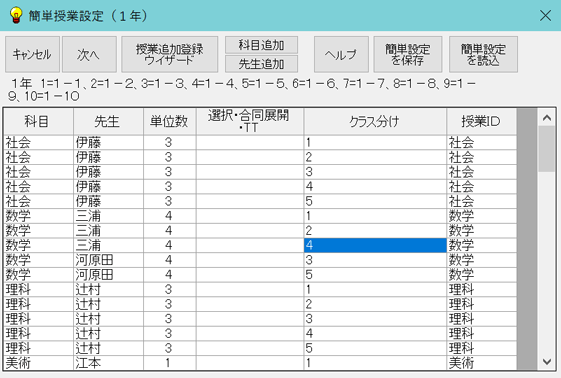Screen dimensions: 561x378
Task: Select クラス分け cell 4 in 社会 row
Action: (x=375, y=187)
